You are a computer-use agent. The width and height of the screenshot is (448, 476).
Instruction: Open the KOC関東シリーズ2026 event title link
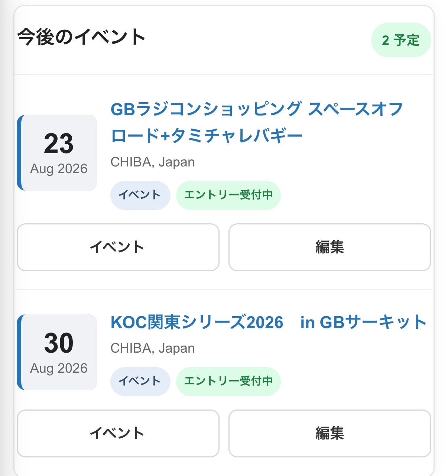pyautogui.click(x=269, y=322)
